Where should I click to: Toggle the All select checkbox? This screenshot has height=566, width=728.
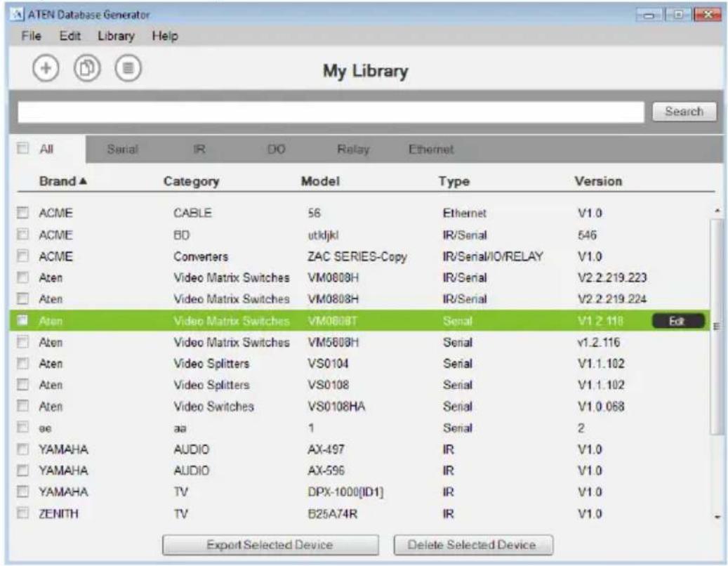(22, 149)
